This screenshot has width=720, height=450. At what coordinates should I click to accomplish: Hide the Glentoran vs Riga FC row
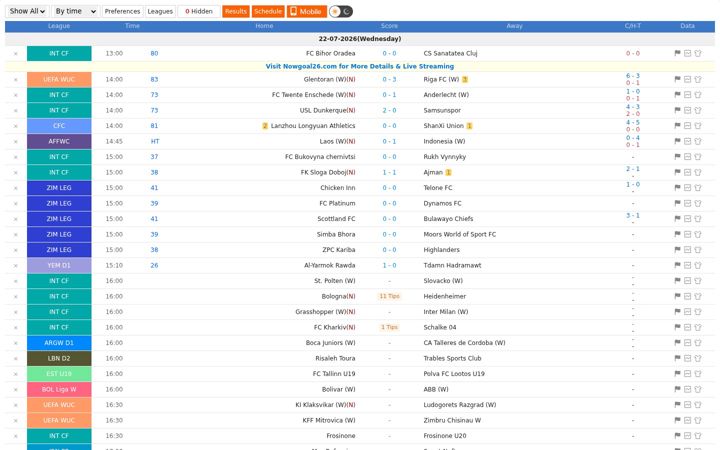[x=16, y=80]
